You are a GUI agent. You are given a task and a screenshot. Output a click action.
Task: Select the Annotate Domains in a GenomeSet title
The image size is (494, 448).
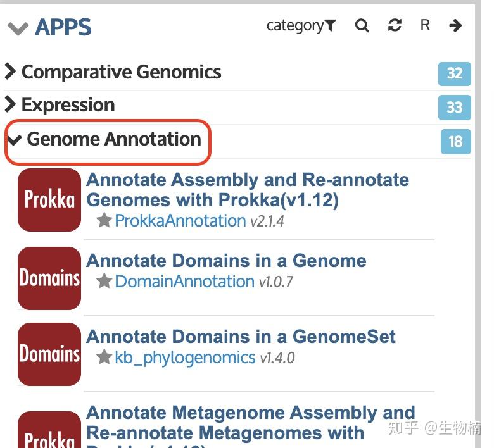(x=241, y=337)
